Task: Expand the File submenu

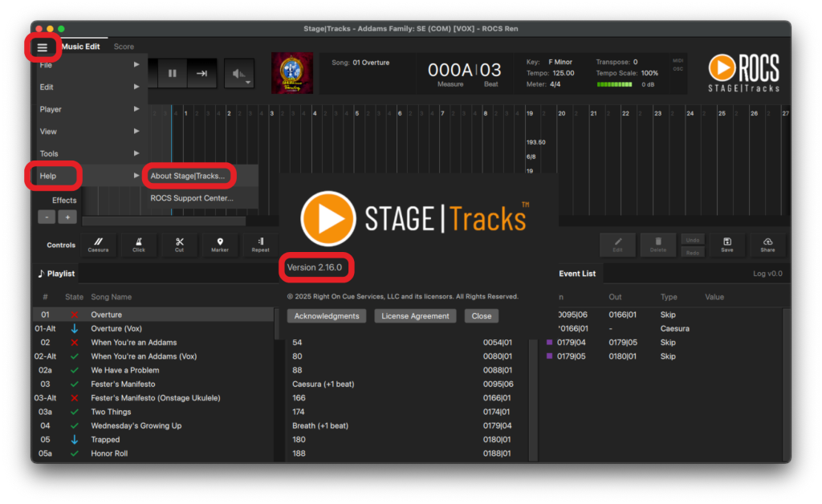Action: [88, 65]
